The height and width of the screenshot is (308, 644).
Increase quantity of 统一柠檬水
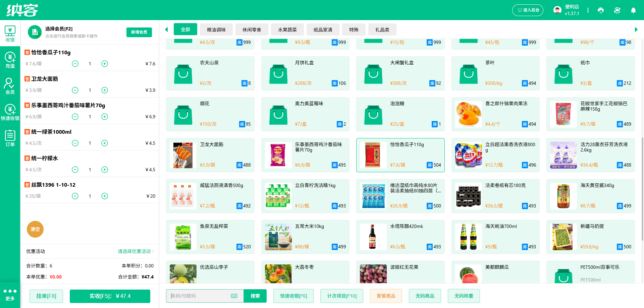[x=105, y=170]
